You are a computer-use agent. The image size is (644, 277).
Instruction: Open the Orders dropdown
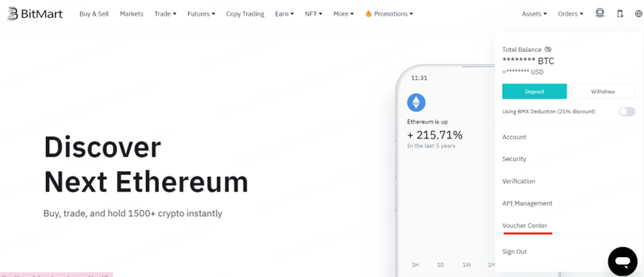[571, 14]
